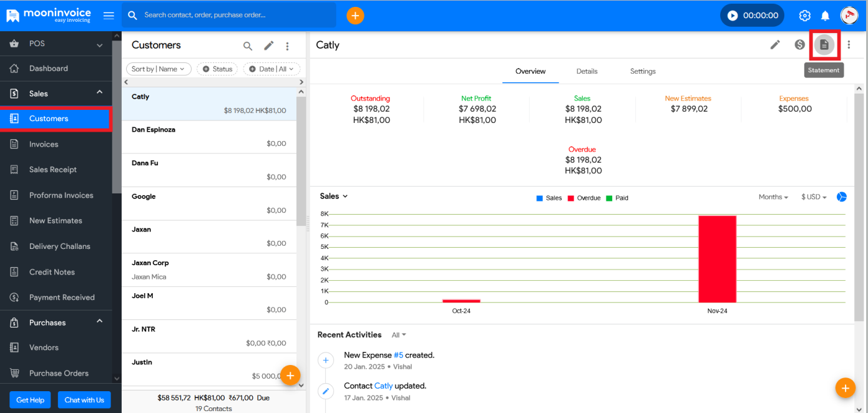Open Customers in the sidebar
Image resolution: width=868 pixels, height=413 pixels.
56,119
